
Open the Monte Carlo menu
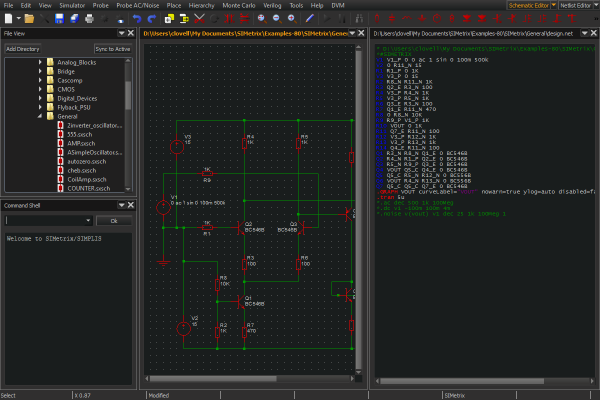(x=239, y=5)
